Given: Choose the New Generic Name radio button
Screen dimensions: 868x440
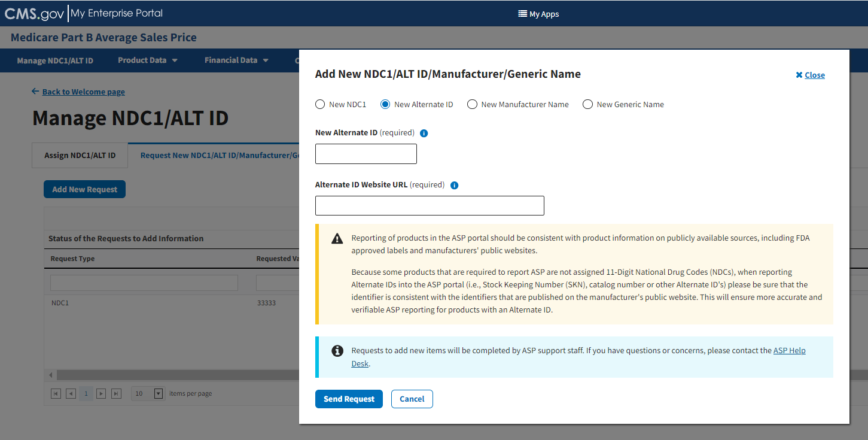Looking at the screenshot, I should click(x=587, y=104).
